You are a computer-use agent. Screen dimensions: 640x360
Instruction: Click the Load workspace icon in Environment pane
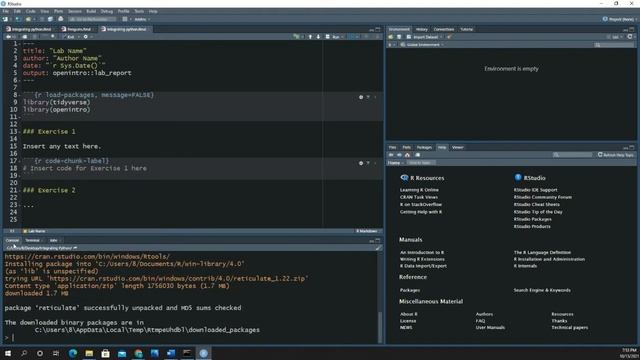[391, 37]
